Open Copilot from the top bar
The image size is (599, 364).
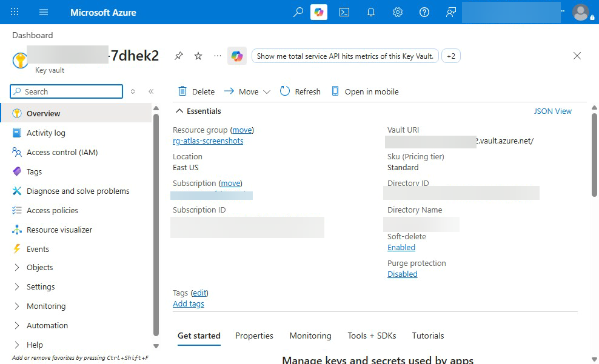319,12
